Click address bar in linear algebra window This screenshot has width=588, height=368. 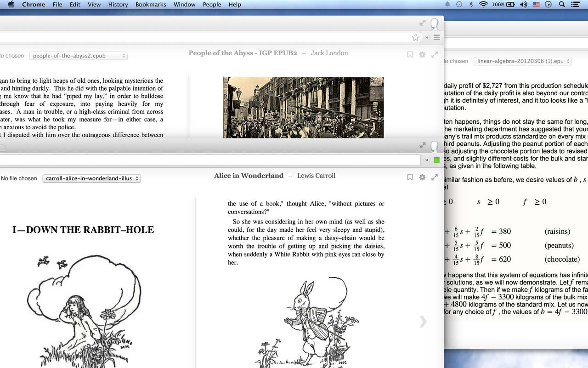coord(516,43)
